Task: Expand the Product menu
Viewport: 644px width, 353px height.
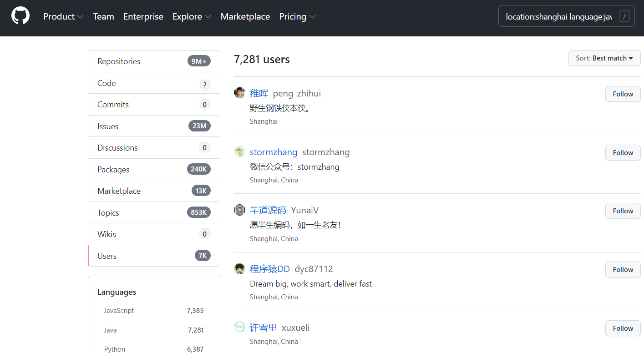Action: pos(63,16)
